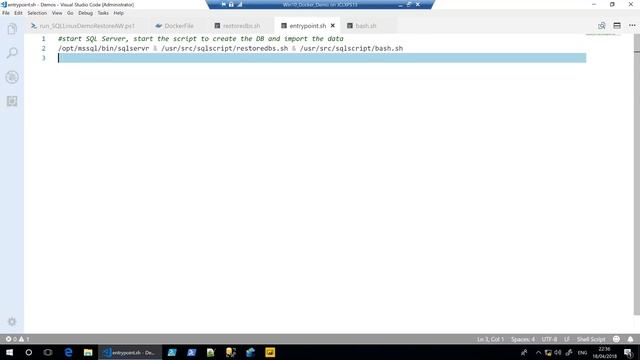Launch Microsoft Edge from taskbar
The width and height of the screenshot is (640, 360).
coord(68,352)
